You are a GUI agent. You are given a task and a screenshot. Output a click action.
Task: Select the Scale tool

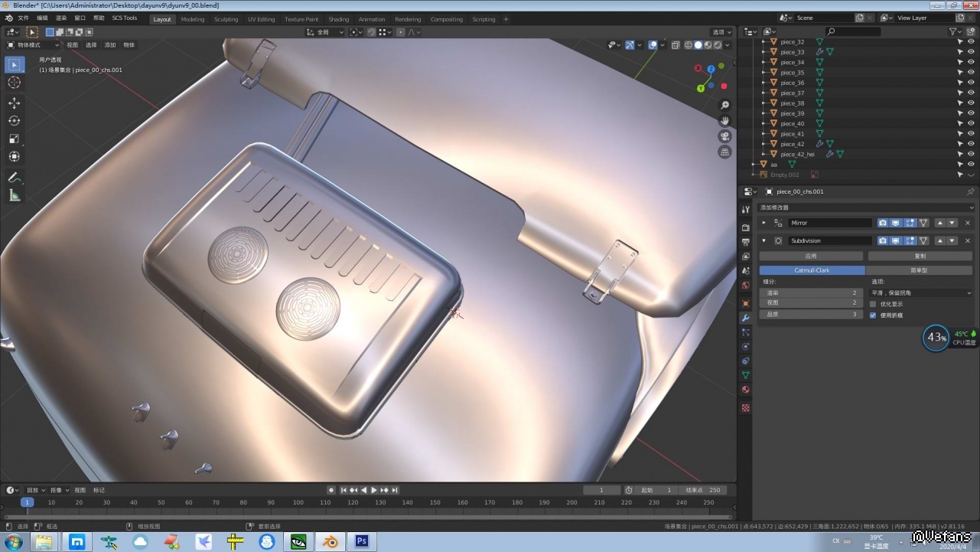click(x=14, y=139)
